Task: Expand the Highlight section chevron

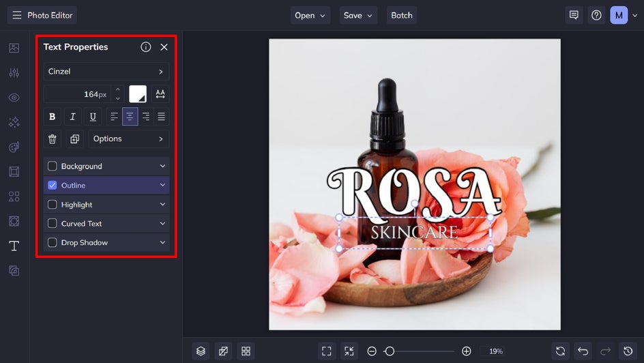Action: (162, 204)
